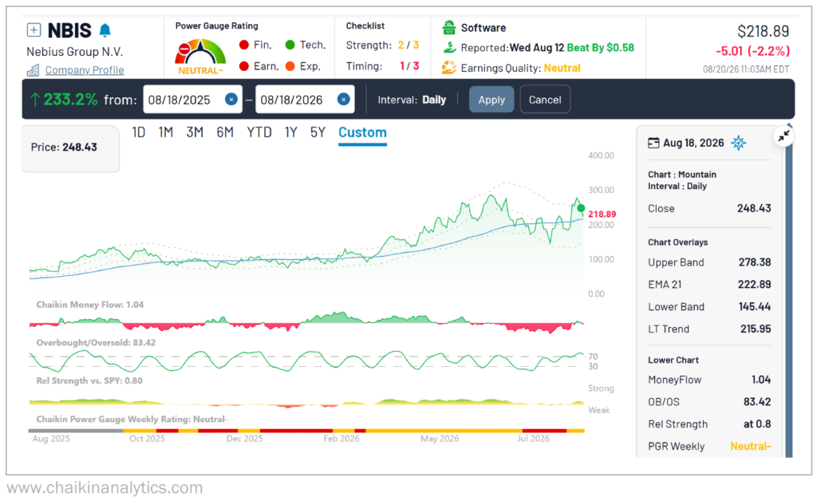817x504 pixels.
Task: Click the May 2026 axis label
Action: point(440,439)
